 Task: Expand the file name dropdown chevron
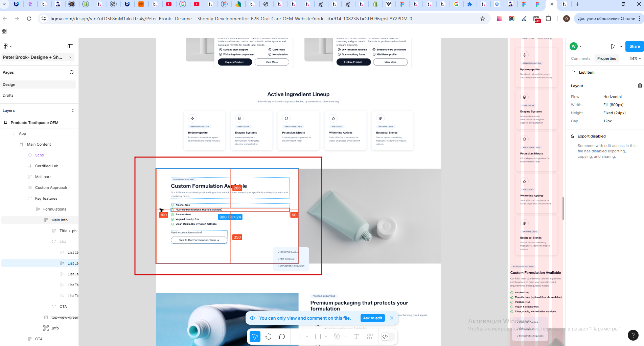tap(70, 57)
